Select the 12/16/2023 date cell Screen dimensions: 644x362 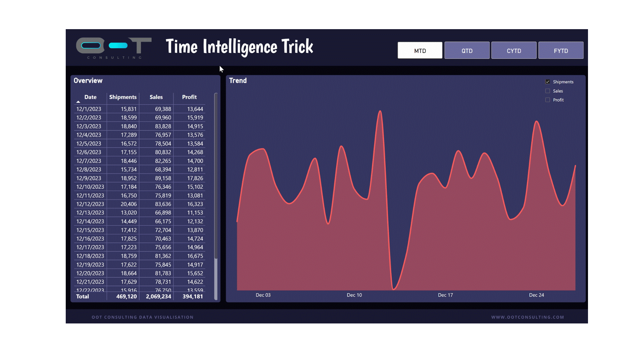point(90,239)
